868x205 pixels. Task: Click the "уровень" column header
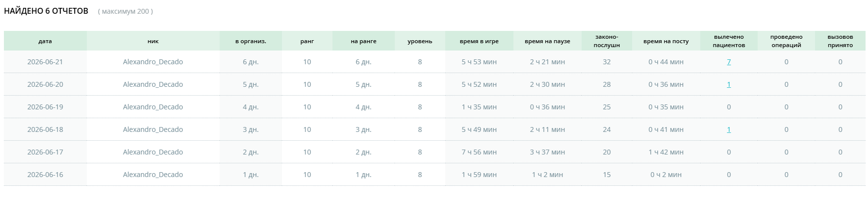(420, 41)
